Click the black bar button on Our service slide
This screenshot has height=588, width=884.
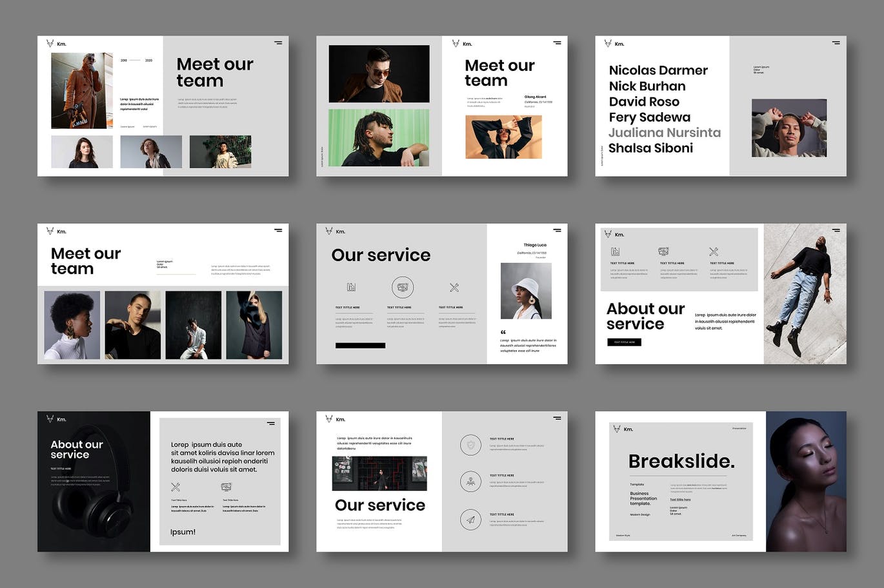pyautogui.click(x=360, y=346)
